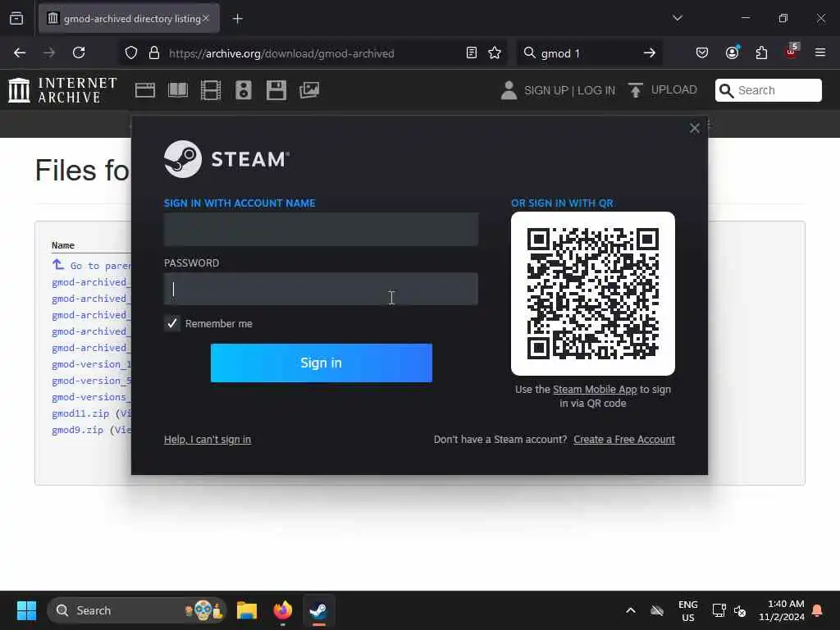Screen dimensions: 840x630
Task: Click the UPLOAD link
Action: coord(663,90)
